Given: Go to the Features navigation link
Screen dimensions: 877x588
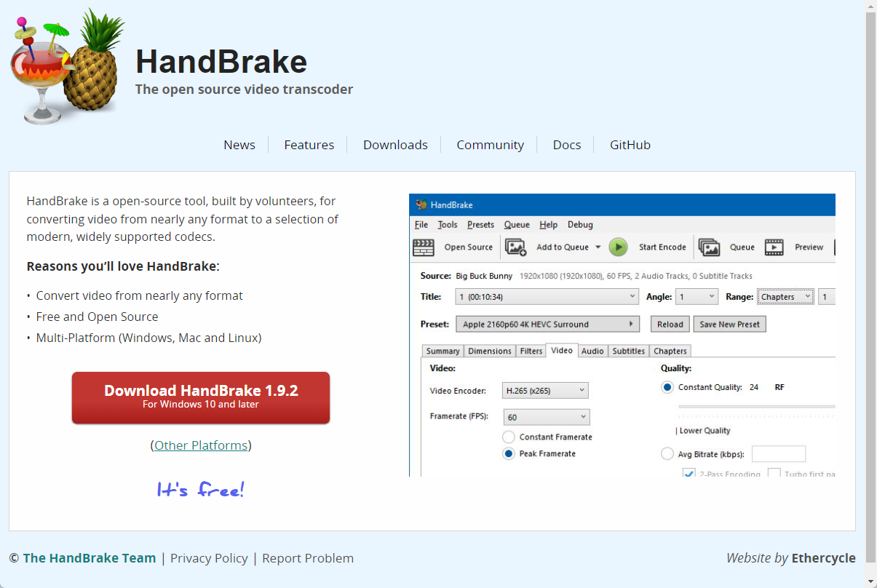Looking at the screenshot, I should [x=309, y=145].
